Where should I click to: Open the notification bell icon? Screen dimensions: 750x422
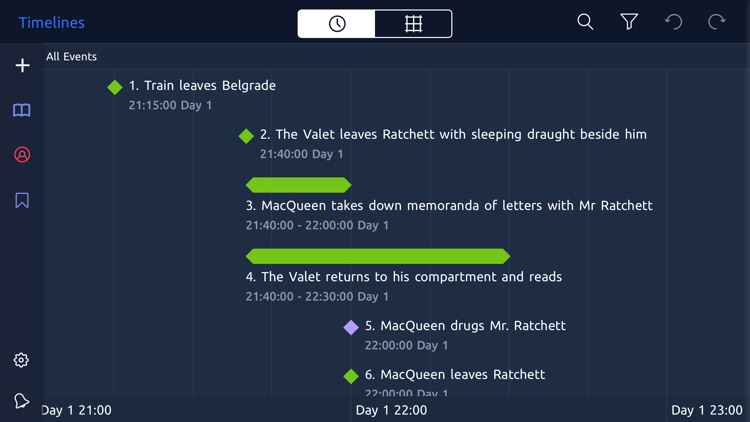(x=21, y=400)
